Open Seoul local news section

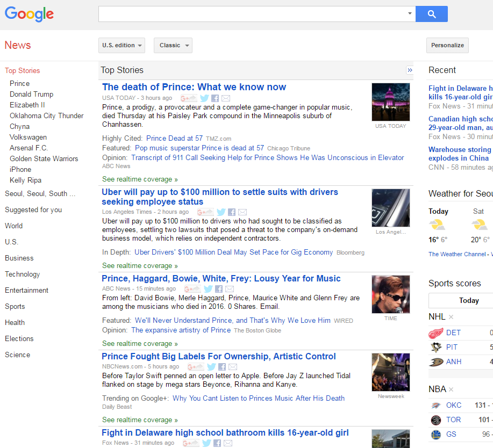tap(40, 194)
